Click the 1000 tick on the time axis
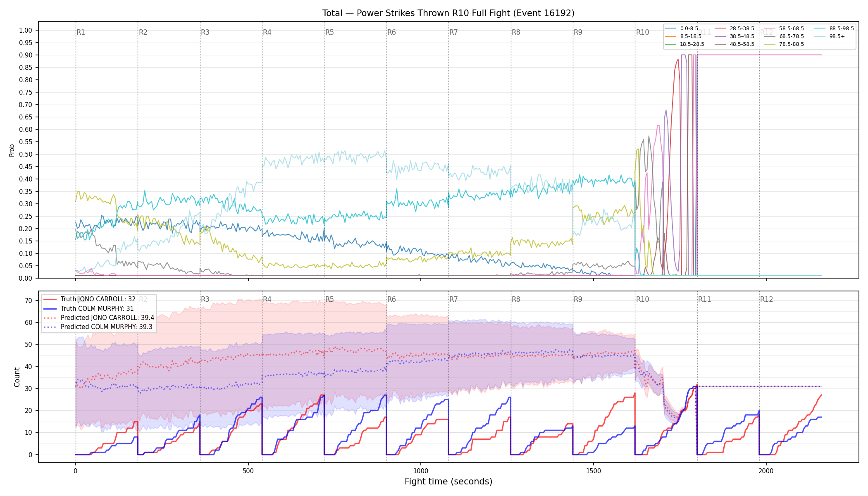This screenshot has height=496, width=868. 421,471
